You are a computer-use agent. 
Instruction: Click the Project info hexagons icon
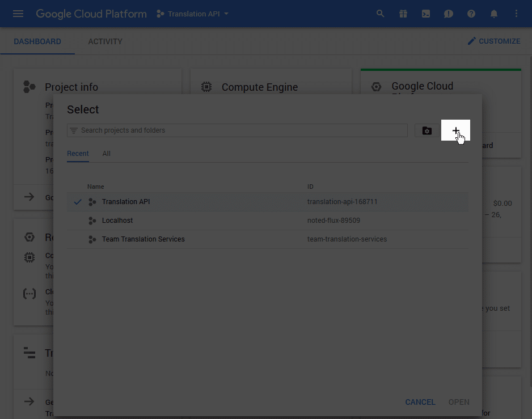[29, 87]
